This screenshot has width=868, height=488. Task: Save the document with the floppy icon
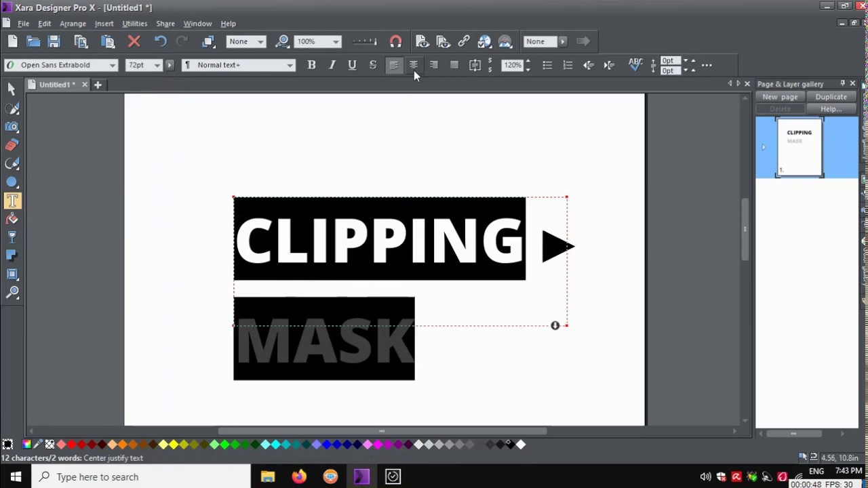[54, 41]
